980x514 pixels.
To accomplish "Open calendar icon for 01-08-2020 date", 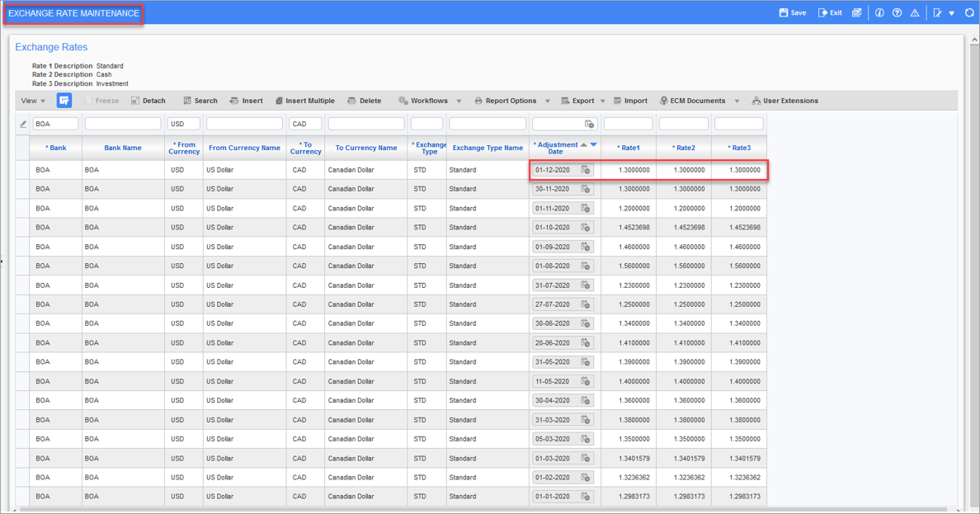I will point(586,266).
